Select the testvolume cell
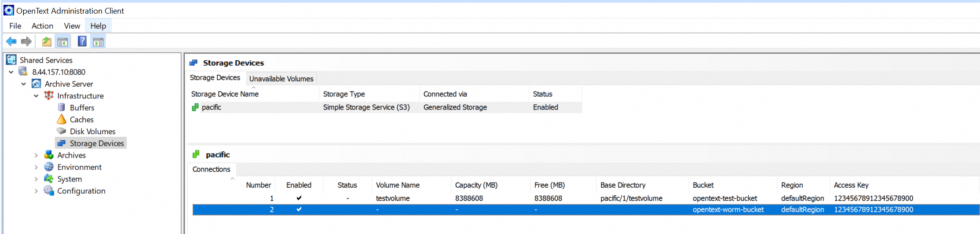The width and height of the screenshot is (980, 234). tap(393, 198)
